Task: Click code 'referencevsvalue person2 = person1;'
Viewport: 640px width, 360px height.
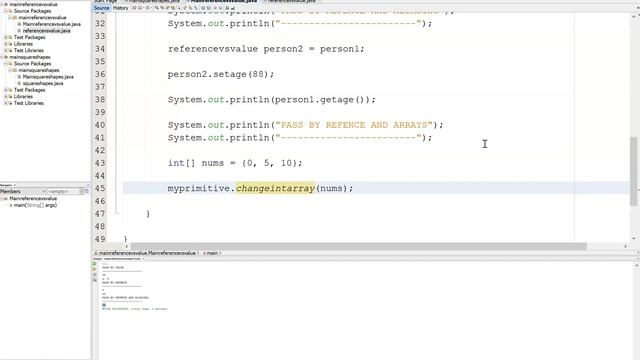Action: tap(266, 49)
